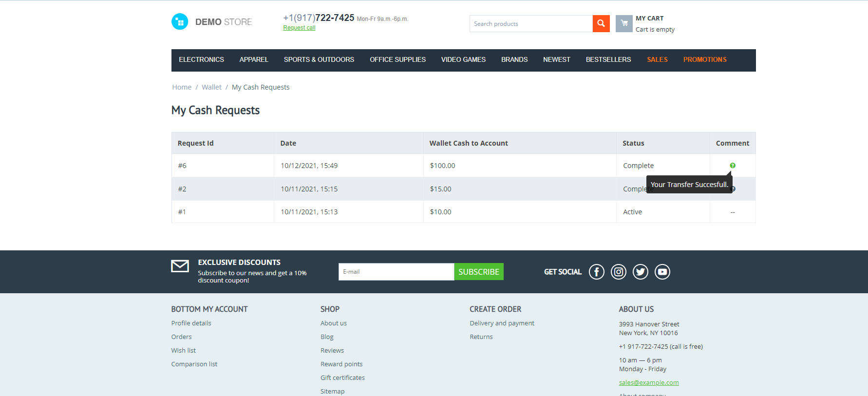868x396 pixels.
Task: Open Orders footer link
Action: pos(181,337)
